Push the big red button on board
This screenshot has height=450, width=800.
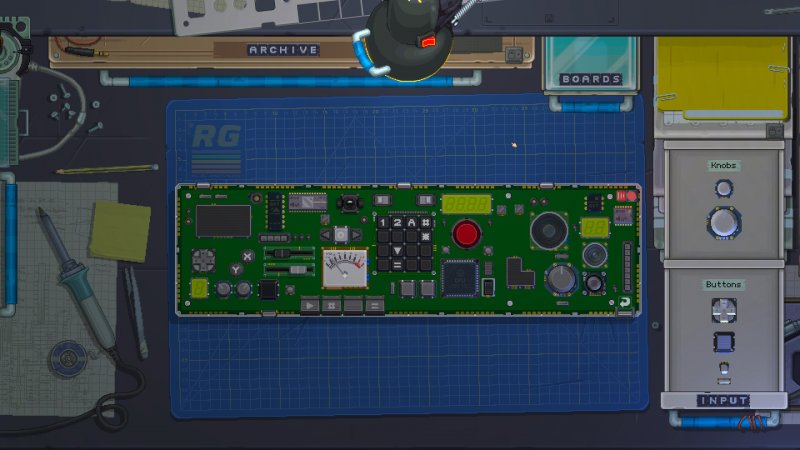point(466,234)
